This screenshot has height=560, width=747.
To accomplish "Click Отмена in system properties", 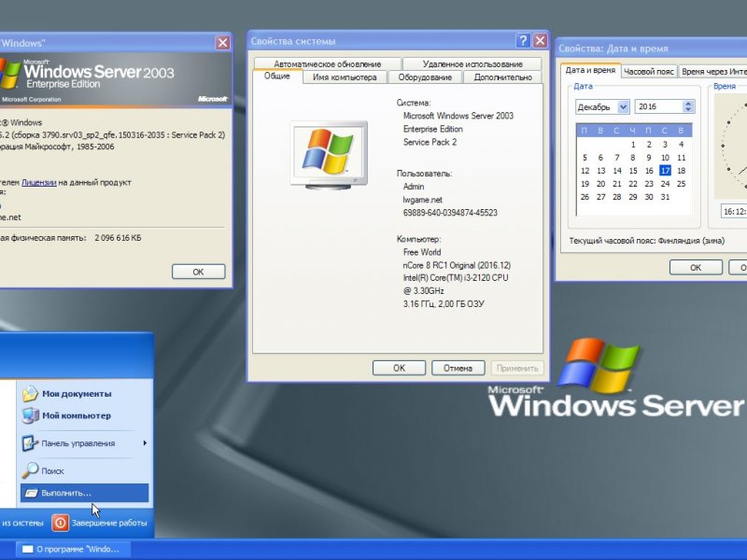I will pyautogui.click(x=458, y=368).
